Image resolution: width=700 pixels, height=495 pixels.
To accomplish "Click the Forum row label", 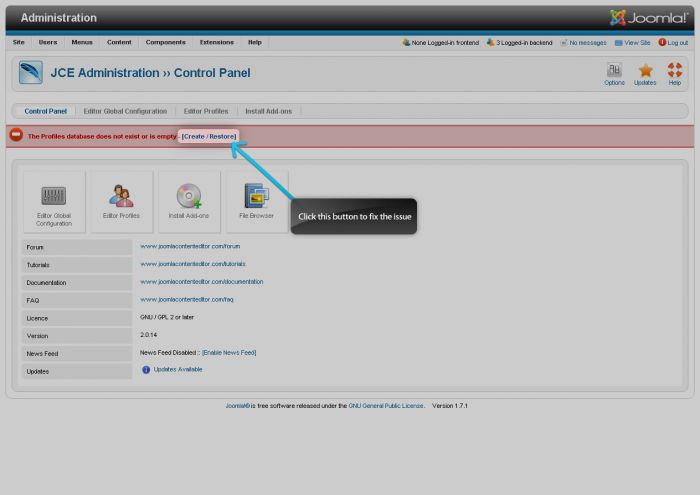I will point(35,247).
